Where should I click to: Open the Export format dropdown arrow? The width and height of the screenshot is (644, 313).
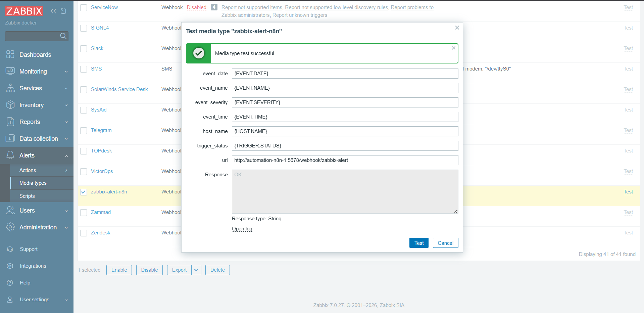(196, 270)
